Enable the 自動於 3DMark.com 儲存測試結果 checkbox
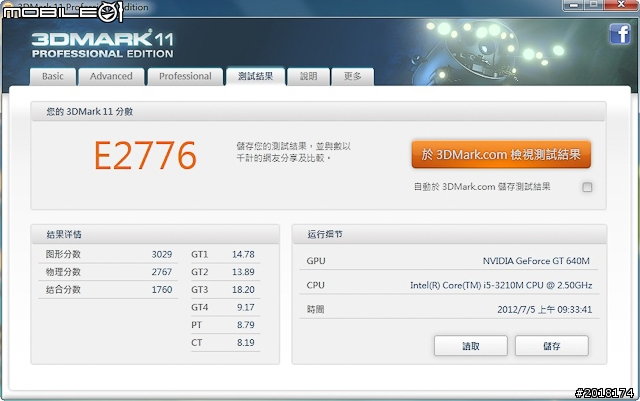 [587, 187]
